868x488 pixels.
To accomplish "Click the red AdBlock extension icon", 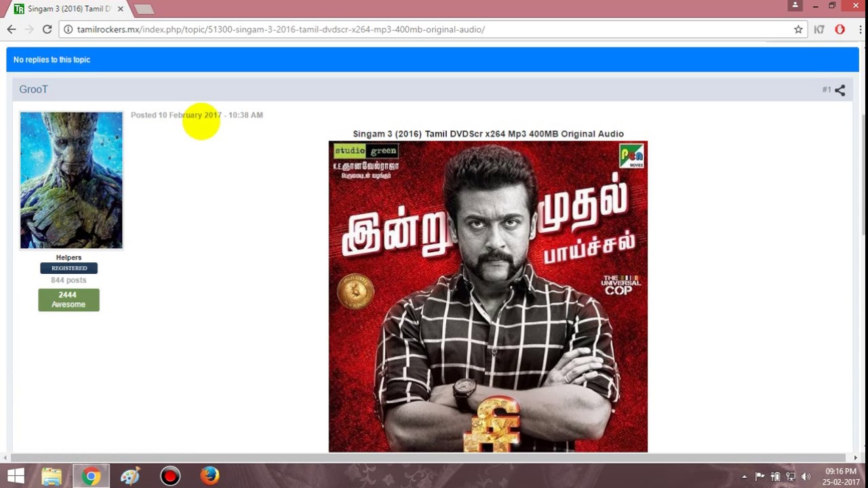I will coord(840,29).
